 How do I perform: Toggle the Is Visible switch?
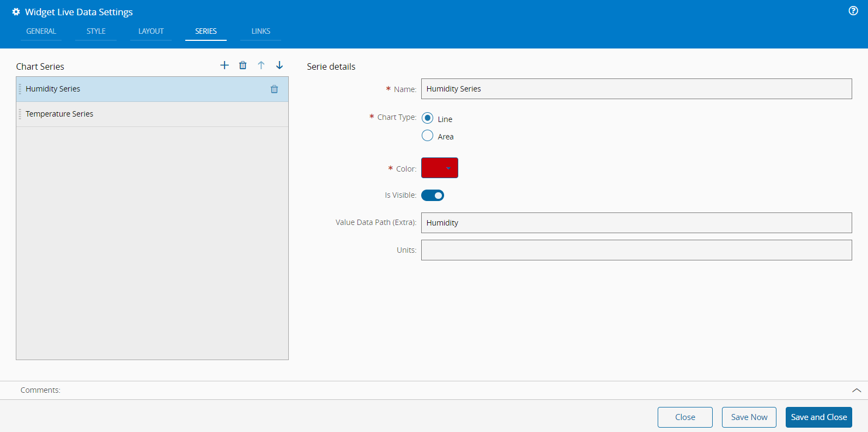(433, 196)
